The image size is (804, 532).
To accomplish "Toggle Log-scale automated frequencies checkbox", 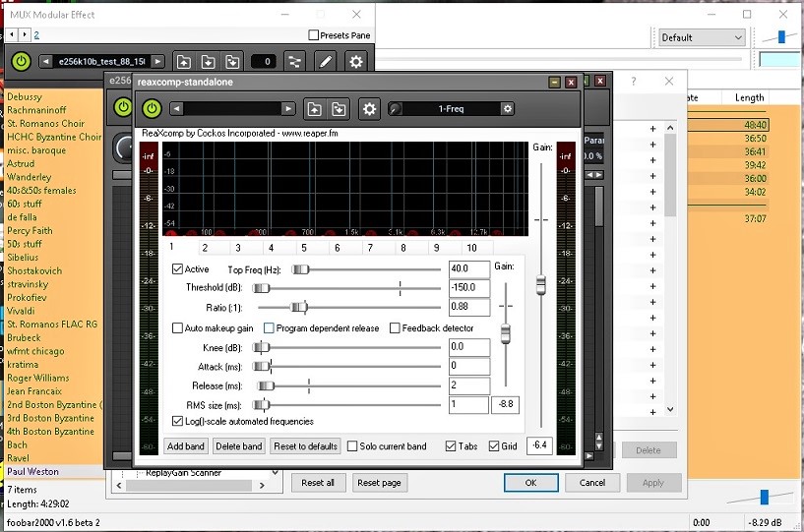I will pos(177,421).
